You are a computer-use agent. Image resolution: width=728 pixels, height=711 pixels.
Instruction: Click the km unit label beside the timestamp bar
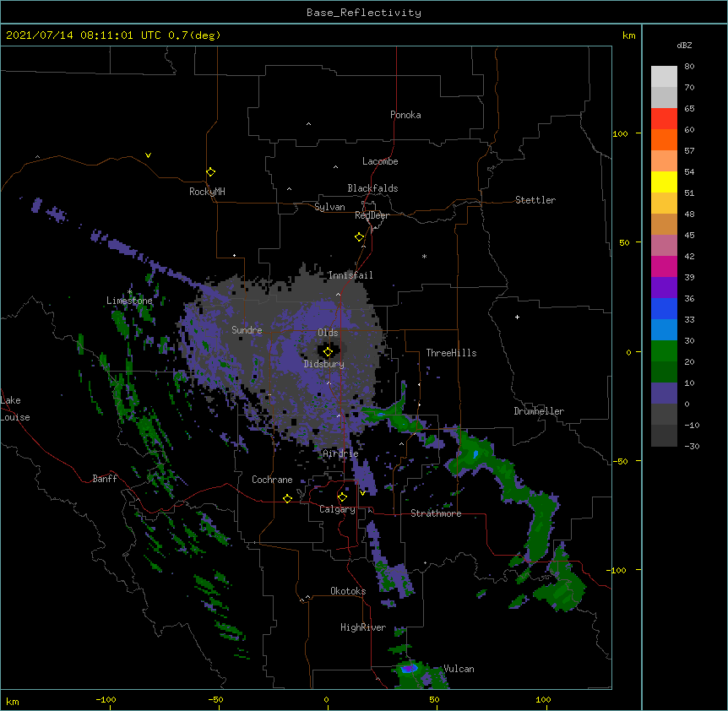(629, 35)
